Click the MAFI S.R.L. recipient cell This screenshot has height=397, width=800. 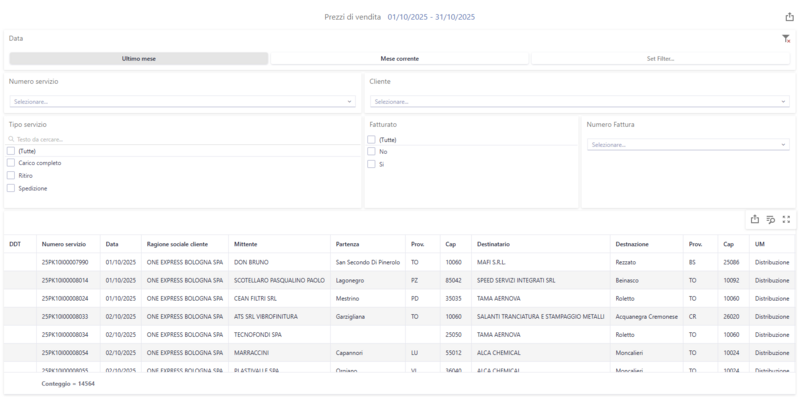(541, 262)
